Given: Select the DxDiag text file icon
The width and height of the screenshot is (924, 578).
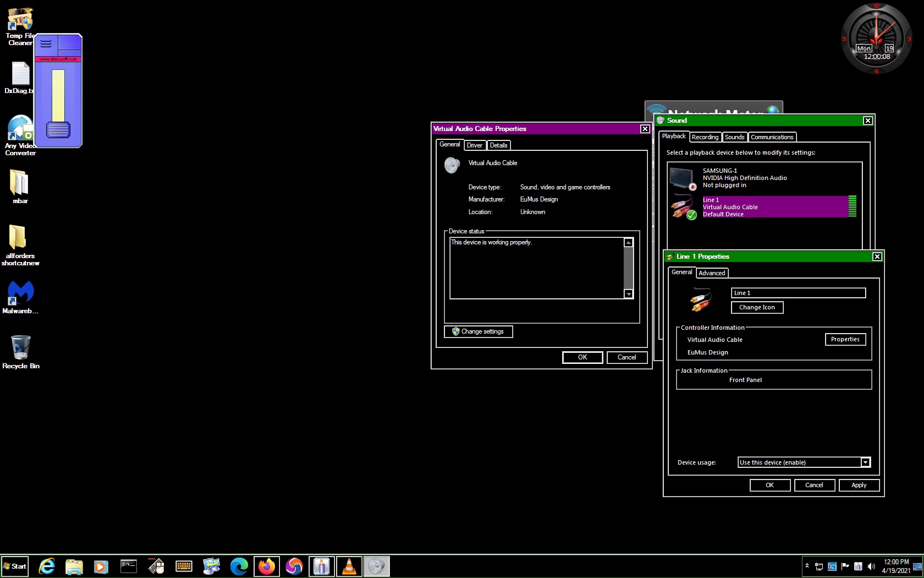Looking at the screenshot, I should click(x=20, y=78).
